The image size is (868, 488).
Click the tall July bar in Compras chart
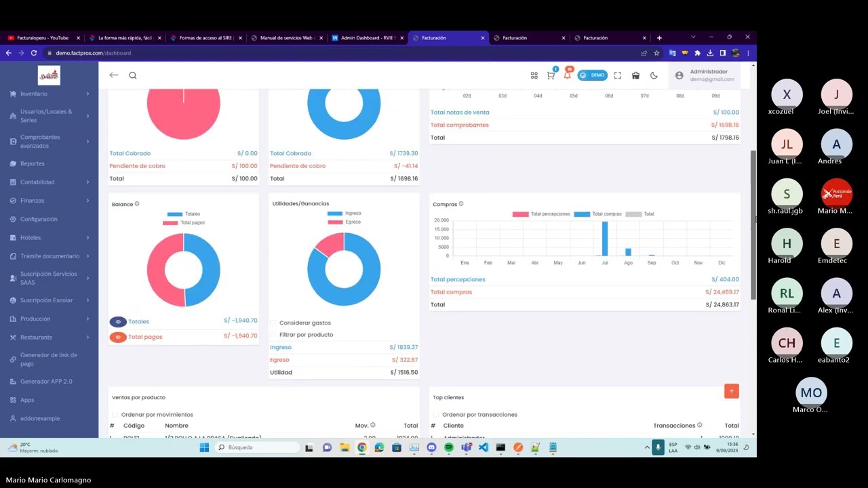click(605, 239)
